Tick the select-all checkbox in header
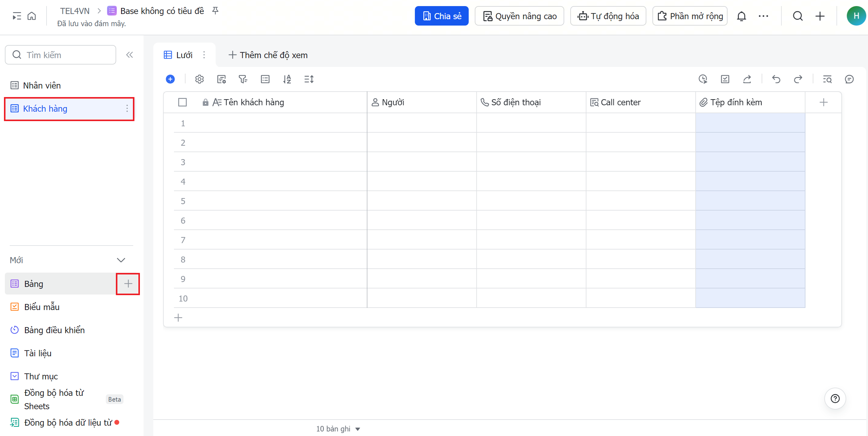Image resolution: width=868 pixels, height=436 pixels. [182, 102]
